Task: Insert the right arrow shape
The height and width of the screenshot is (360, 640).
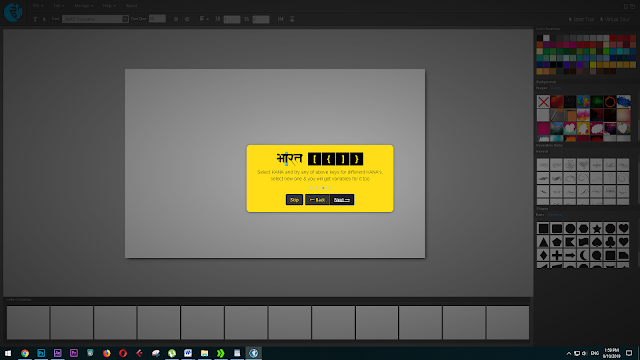Action: click(570, 256)
